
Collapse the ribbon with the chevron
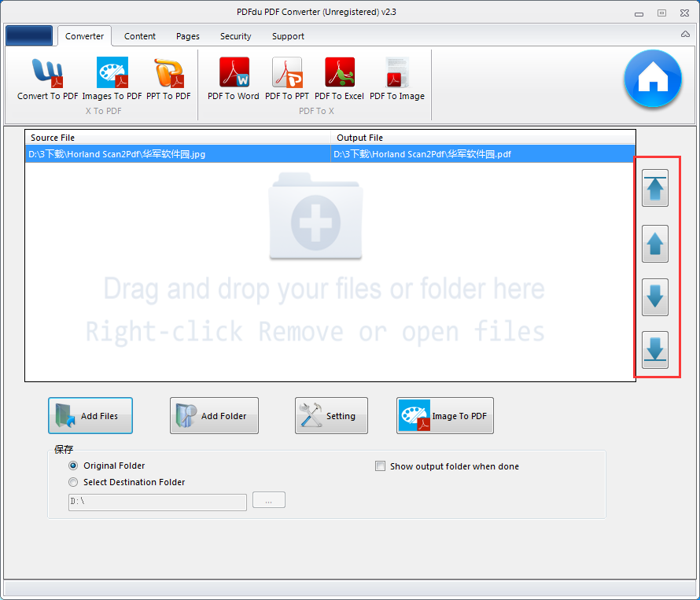[683, 35]
